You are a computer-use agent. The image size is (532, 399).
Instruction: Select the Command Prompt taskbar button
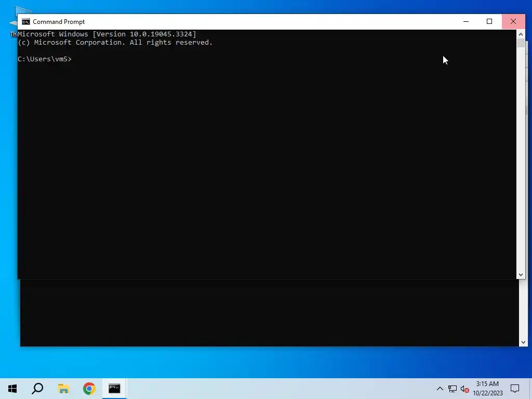(x=114, y=389)
